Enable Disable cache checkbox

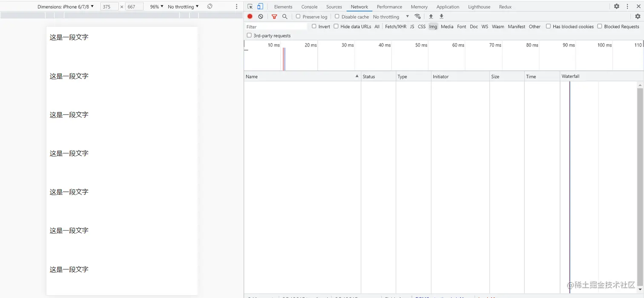337,17
